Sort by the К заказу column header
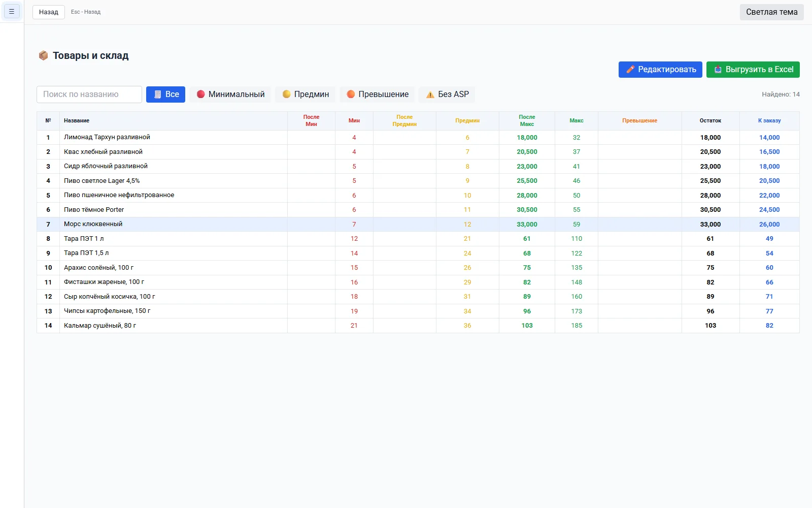 [769, 121]
